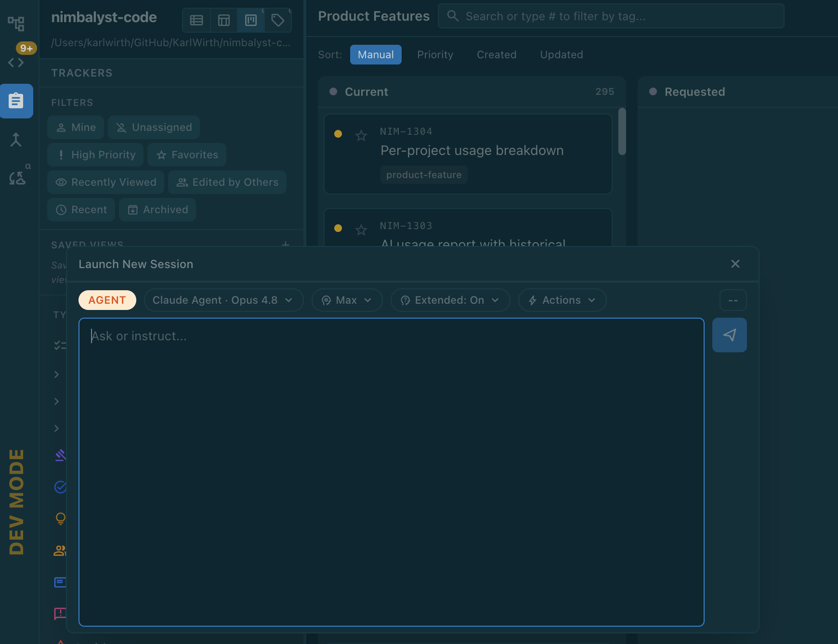
Task: Click the Launch New Session title
Action: pyautogui.click(x=136, y=264)
